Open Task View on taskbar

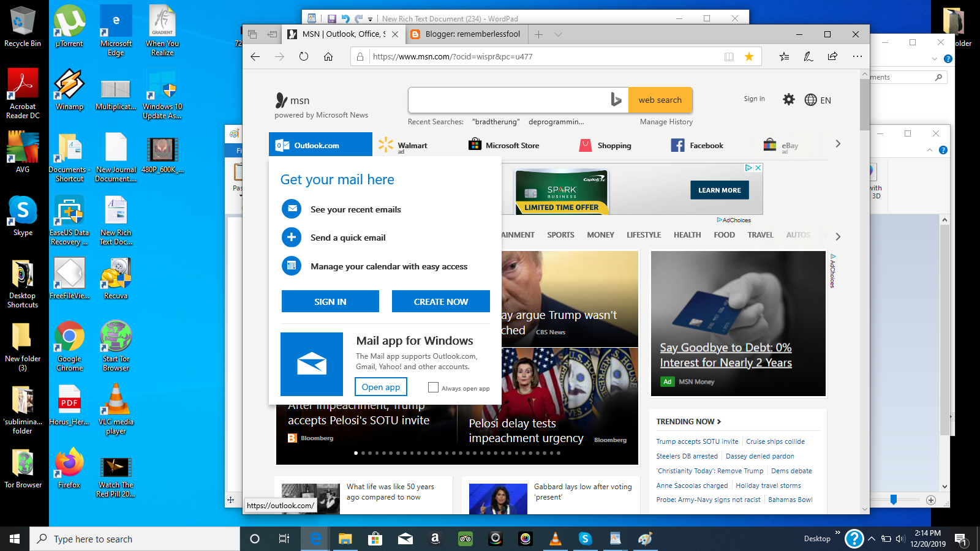pyautogui.click(x=284, y=539)
